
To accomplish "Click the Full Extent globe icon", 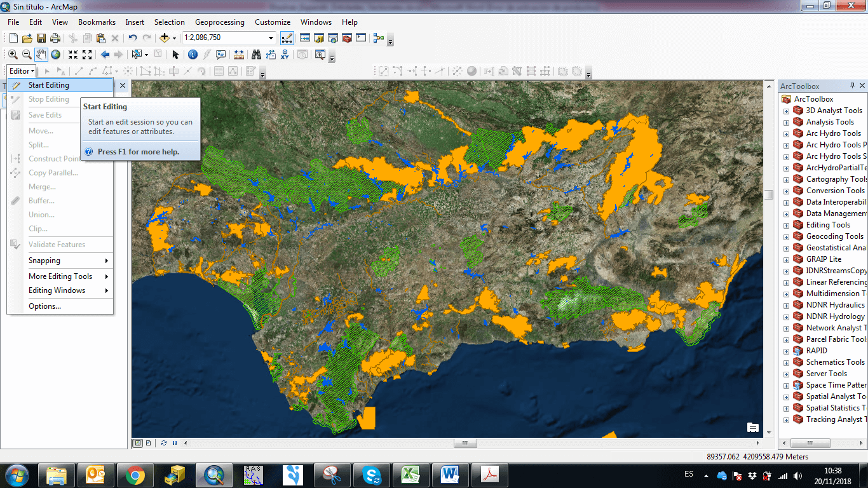I will (x=56, y=55).
